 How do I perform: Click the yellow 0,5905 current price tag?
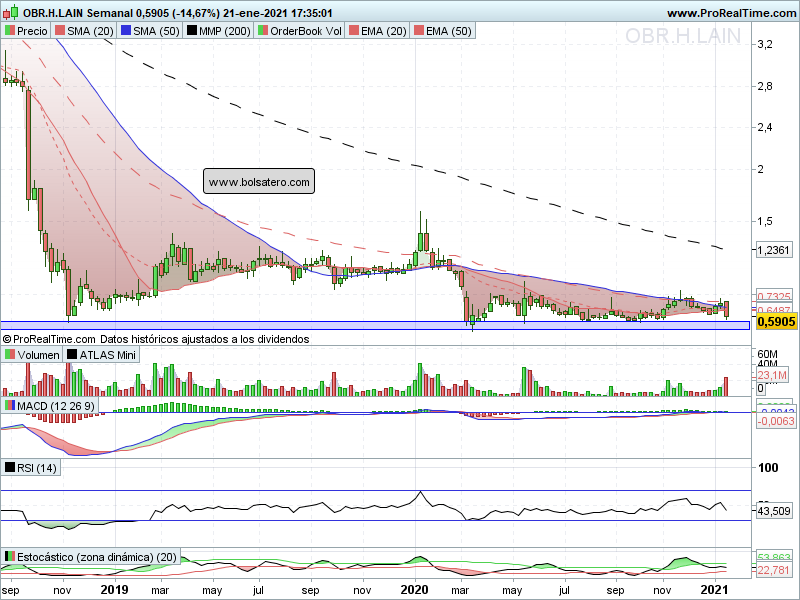pos(776,322)
